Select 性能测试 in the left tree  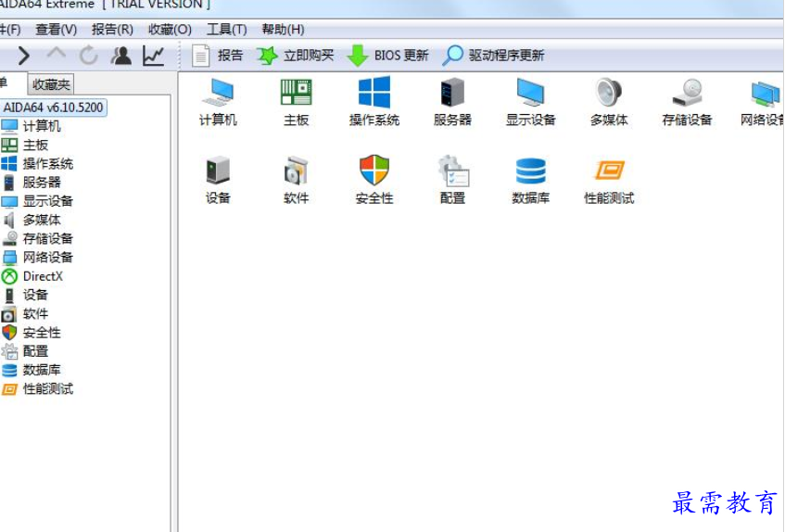pyautogui.click(x=37, y=389)
